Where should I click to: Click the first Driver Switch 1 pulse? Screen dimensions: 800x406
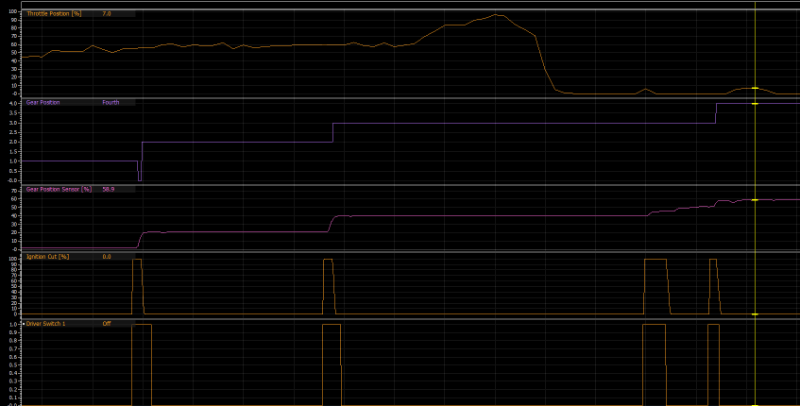[x=141, y=360]
